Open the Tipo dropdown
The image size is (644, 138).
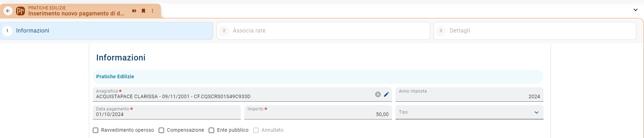[469, 112]
